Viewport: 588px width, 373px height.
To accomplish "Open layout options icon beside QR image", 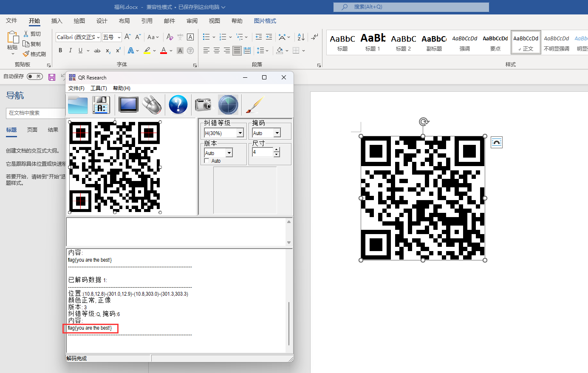I will click(497, 142).
